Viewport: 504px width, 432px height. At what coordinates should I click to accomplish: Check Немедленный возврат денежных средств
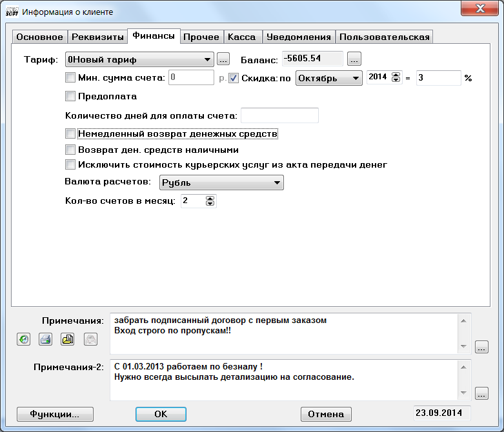(70, 133)
